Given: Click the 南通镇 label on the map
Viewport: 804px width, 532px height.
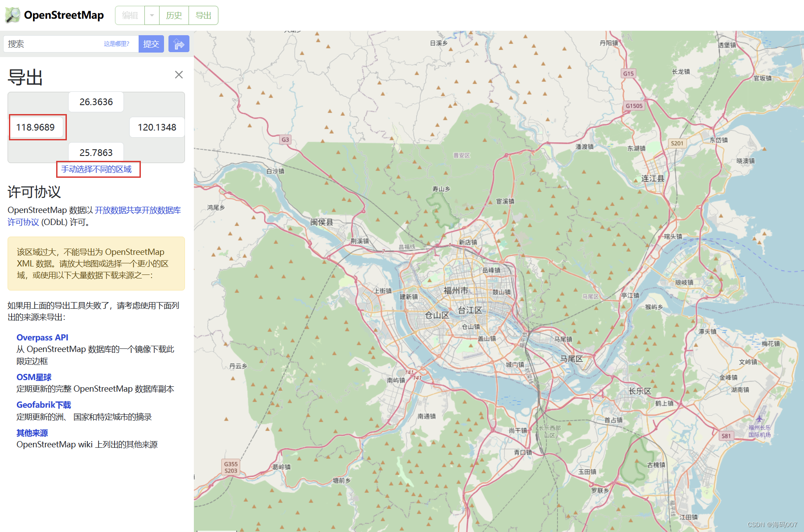Looking at the screenshot, I should coord(427,416).
